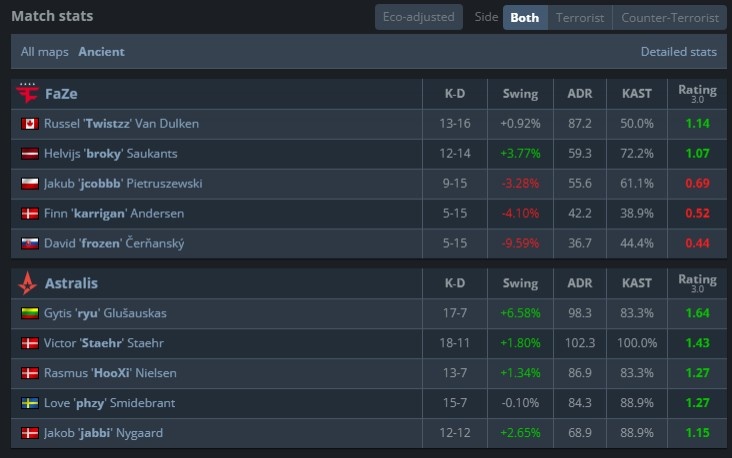Viewport: 732px width, 458px height.
Task: Switch side filter to Terrorist
Action: 580,17
